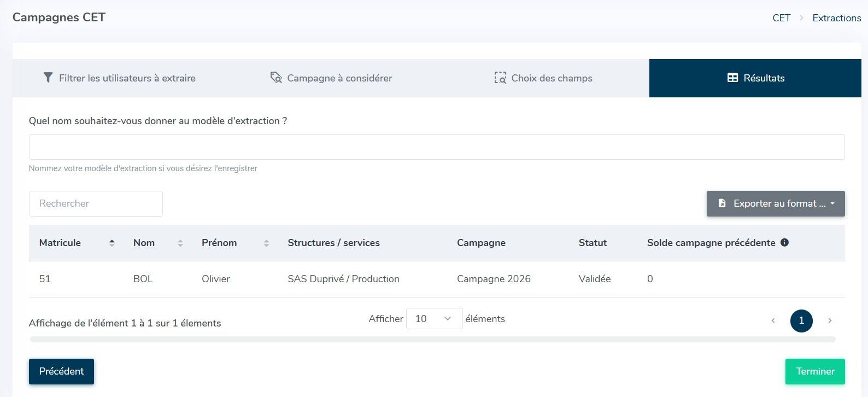Click the funnel filter icon
This screenshot has width=868, height=397.
[x=48, y=78]
